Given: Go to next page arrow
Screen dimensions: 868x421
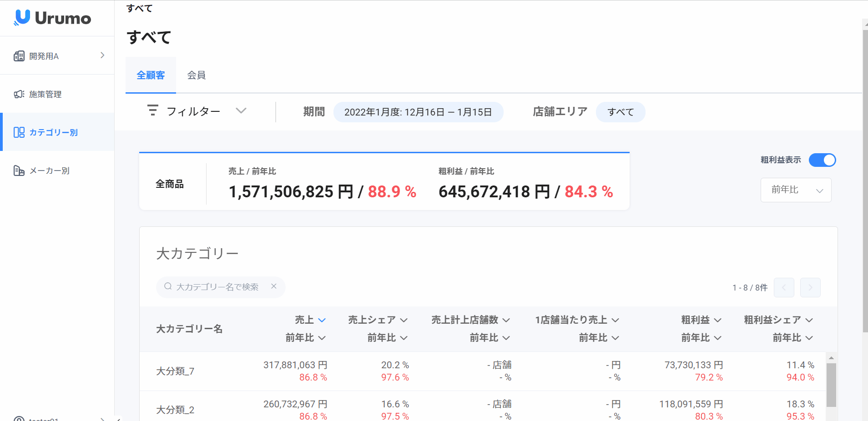Looking at the screenshot, I should (810, 287).
